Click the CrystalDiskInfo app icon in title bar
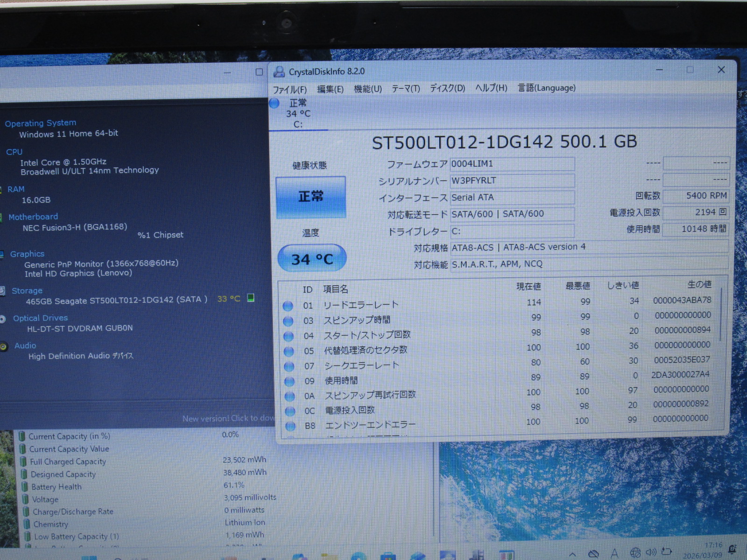 pos(279,72)
